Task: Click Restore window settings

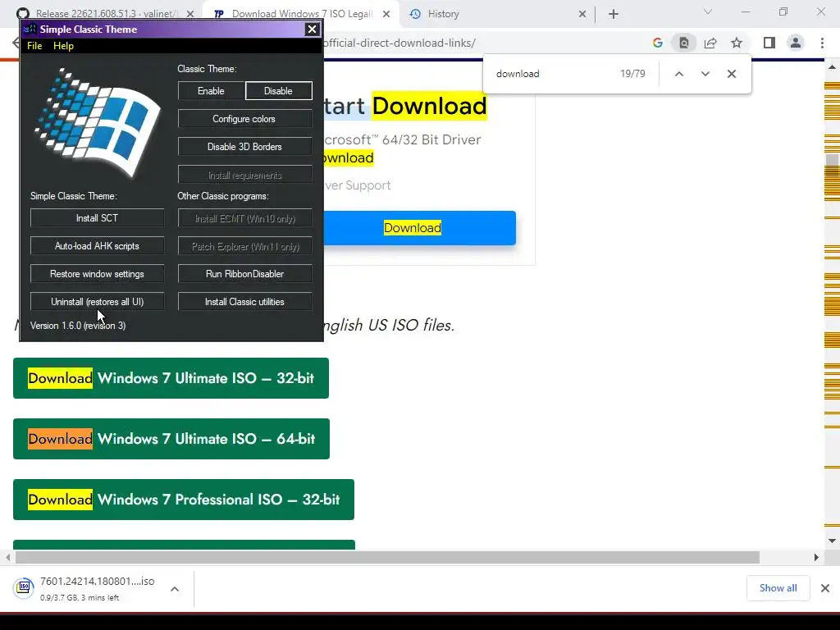Action: click(97, 274)
